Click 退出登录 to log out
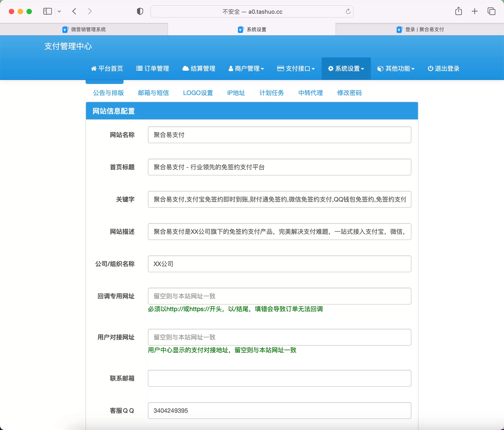Viewport: 504px width, 430px height. pos(444,68)
